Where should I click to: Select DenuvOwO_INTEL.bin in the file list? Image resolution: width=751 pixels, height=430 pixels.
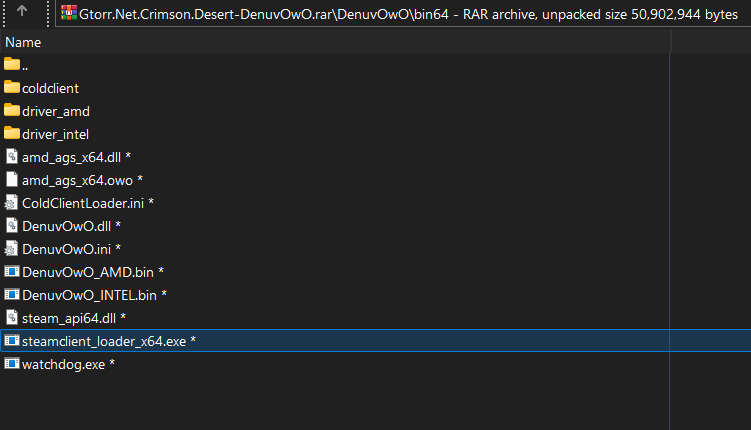90,295
